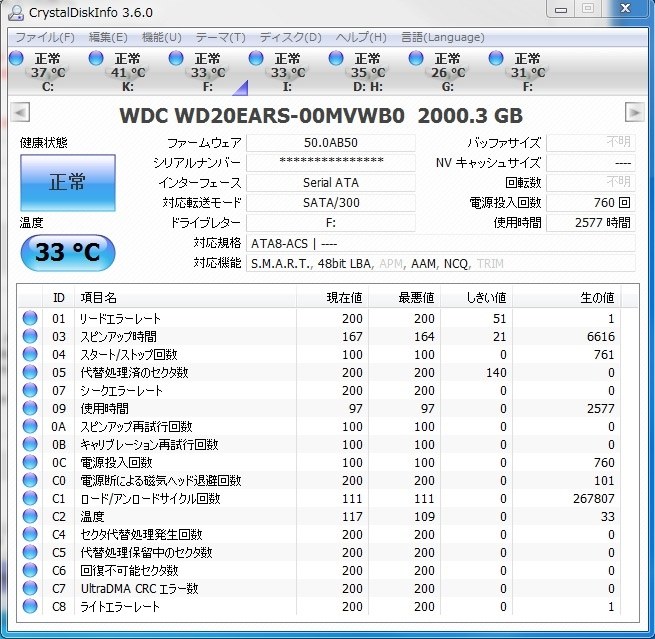655x639 pixels.
Task: Open the 編集(E) menu
Action: [108, 38]
